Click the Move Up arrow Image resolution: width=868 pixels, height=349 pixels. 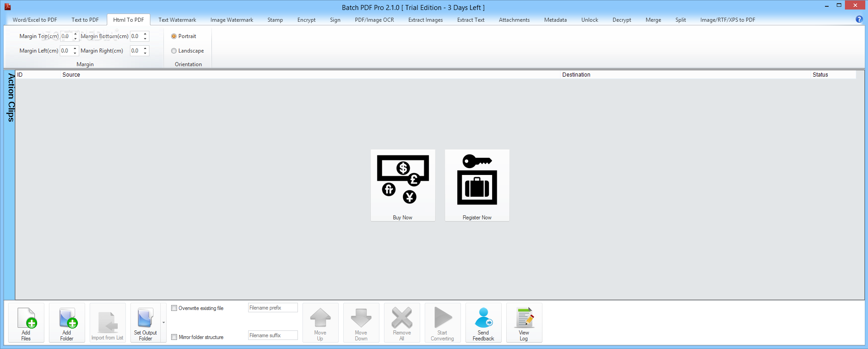coord(320,318)
